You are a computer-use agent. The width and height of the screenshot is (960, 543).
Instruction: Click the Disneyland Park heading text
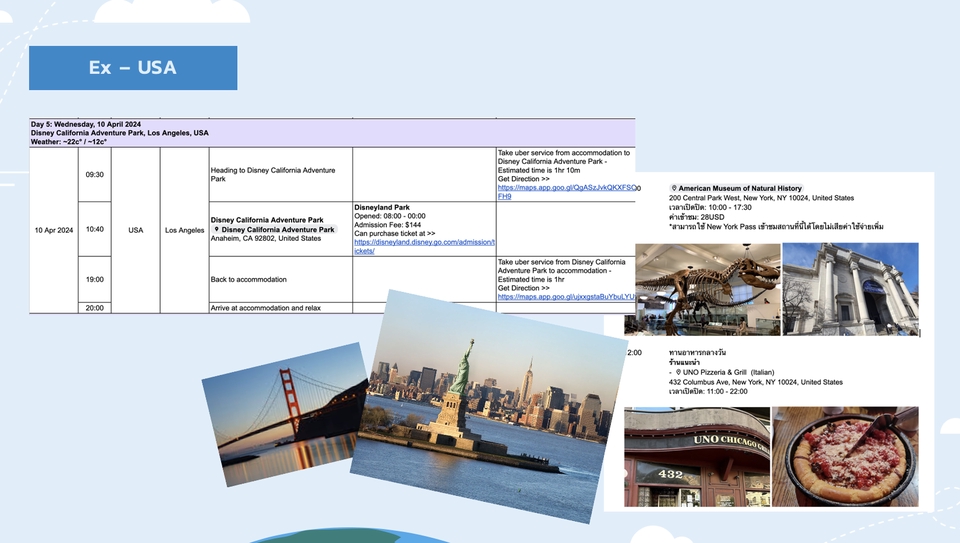point(381,208)
